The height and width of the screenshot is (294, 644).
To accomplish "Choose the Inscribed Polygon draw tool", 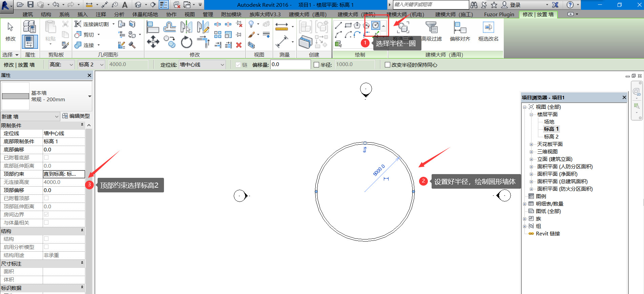I will coord(357,25).
